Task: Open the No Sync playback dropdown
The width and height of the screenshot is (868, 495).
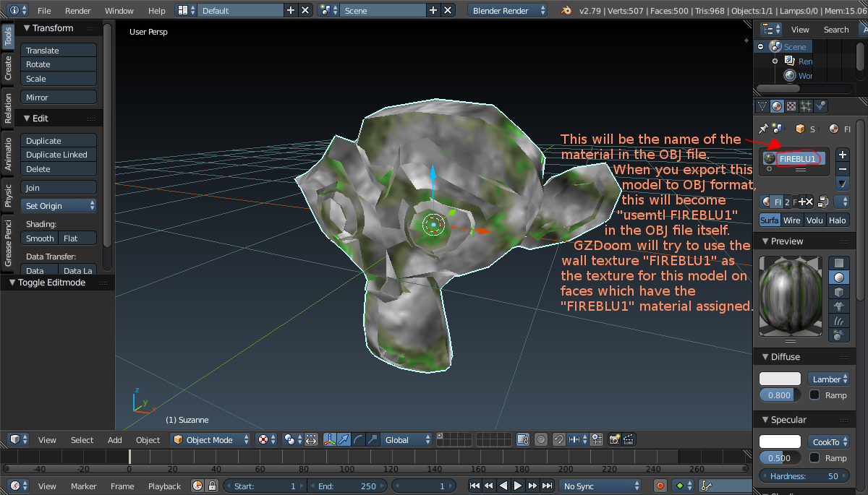Action: tap(600, 486)
